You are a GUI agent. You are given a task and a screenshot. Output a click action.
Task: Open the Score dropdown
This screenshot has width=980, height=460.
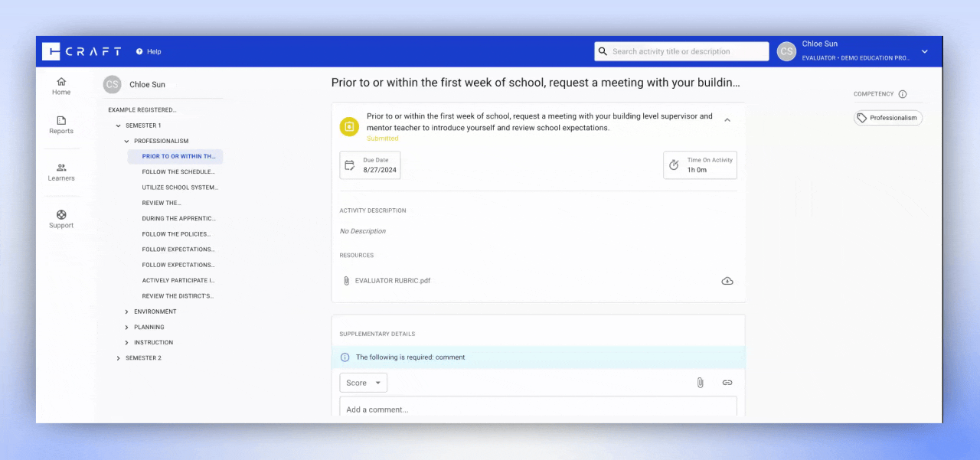(363, 383)
